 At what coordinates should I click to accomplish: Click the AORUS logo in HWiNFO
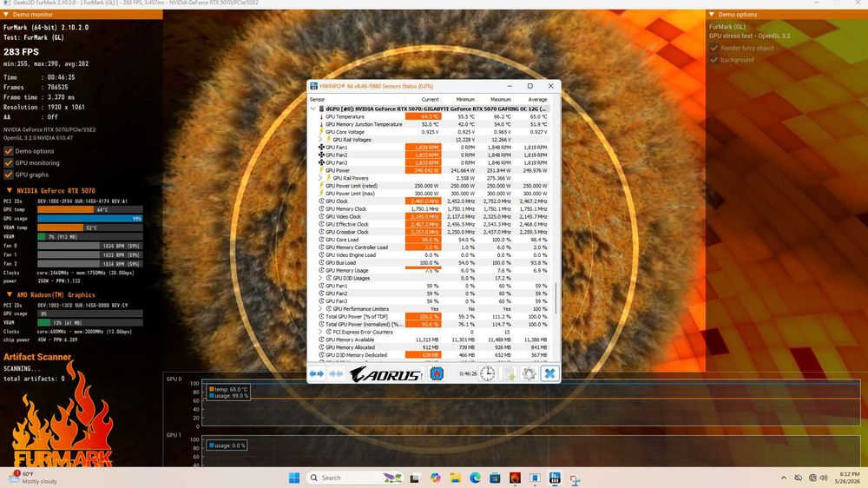[x=386, y=374]
